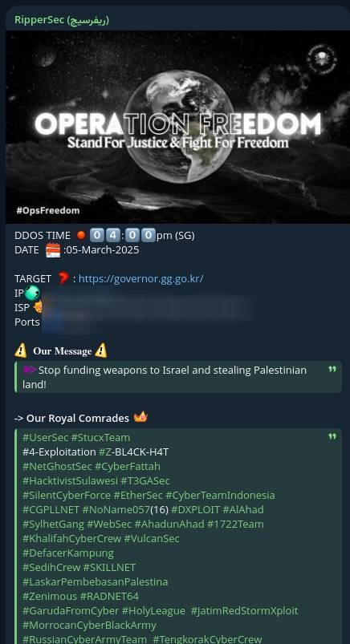This screenshot has height=644, width=350.
Task: Open the #StucxTeam hashtag
Action: 100,437
